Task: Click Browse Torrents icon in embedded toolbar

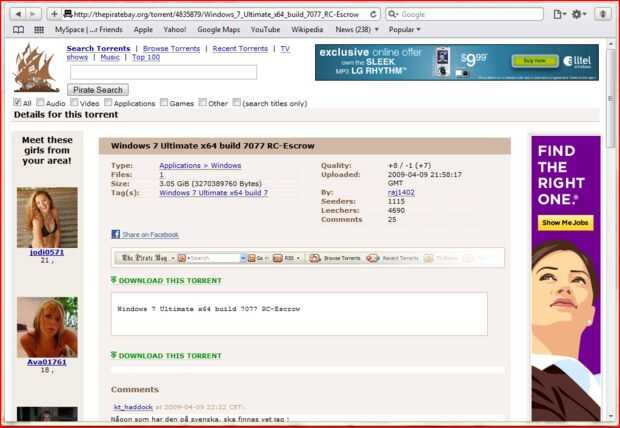Action: pos(314,258)
